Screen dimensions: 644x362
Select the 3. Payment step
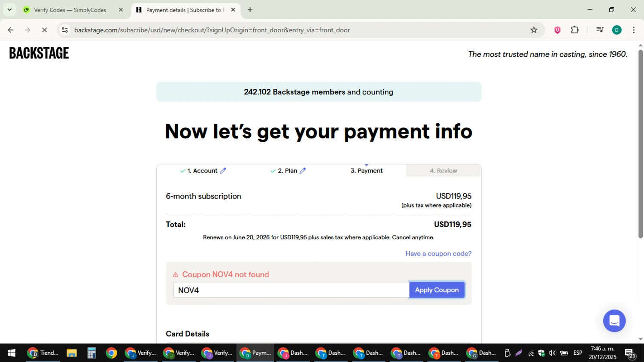coord(366,170)
